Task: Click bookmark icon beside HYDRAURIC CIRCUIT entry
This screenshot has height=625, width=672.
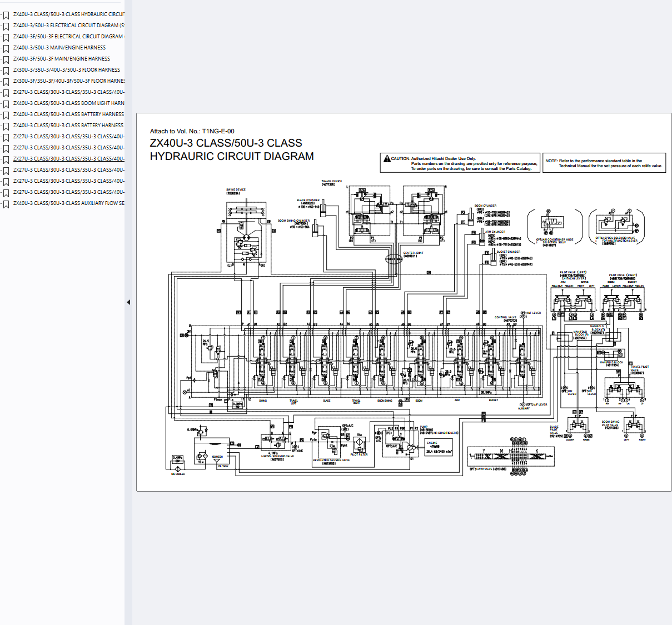Action: click(x=6, y=15)
